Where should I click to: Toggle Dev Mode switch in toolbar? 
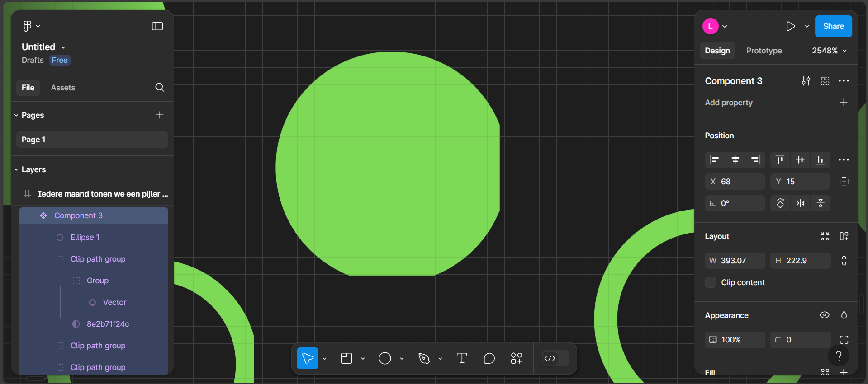click(x=555, y=358)
